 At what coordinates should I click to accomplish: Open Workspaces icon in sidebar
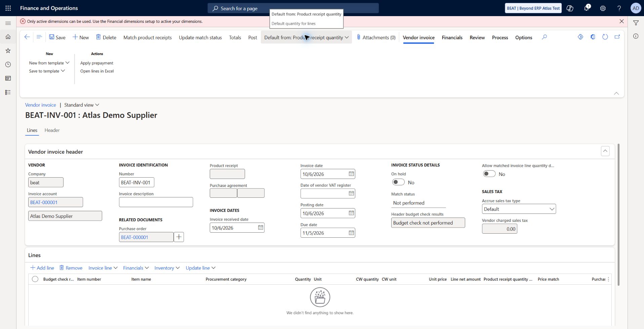[x=8, y=78]
